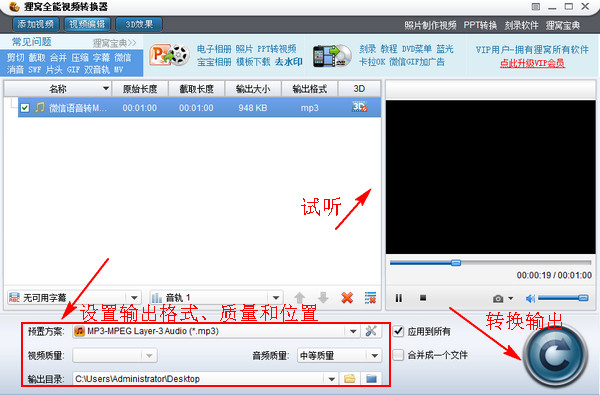Open the 电子相册 link

214,49
